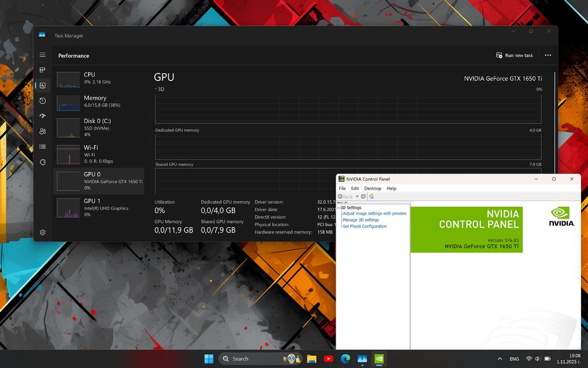Click the Run new task button
The width and height of the screenshot is (588, 368).
514,55
